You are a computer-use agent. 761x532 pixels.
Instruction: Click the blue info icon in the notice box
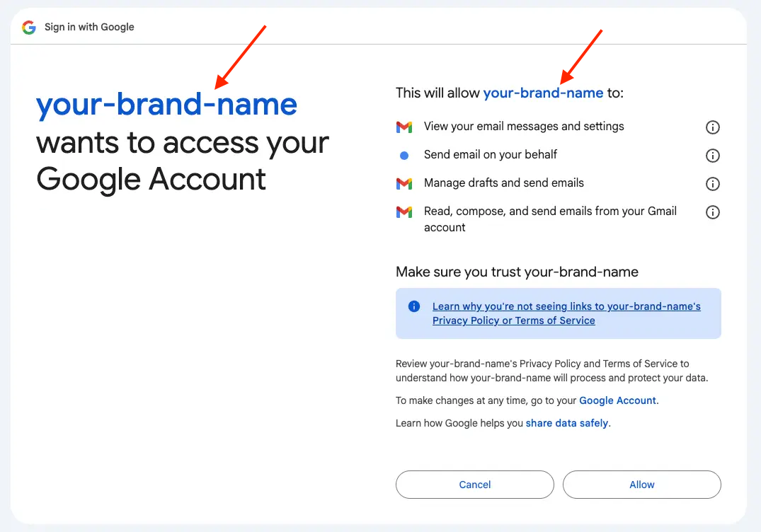pos(414,306)
